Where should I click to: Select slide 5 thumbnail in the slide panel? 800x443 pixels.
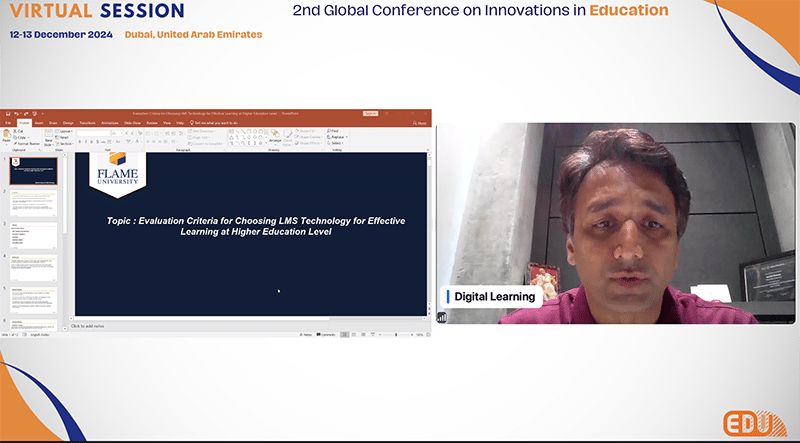[34, 300]
